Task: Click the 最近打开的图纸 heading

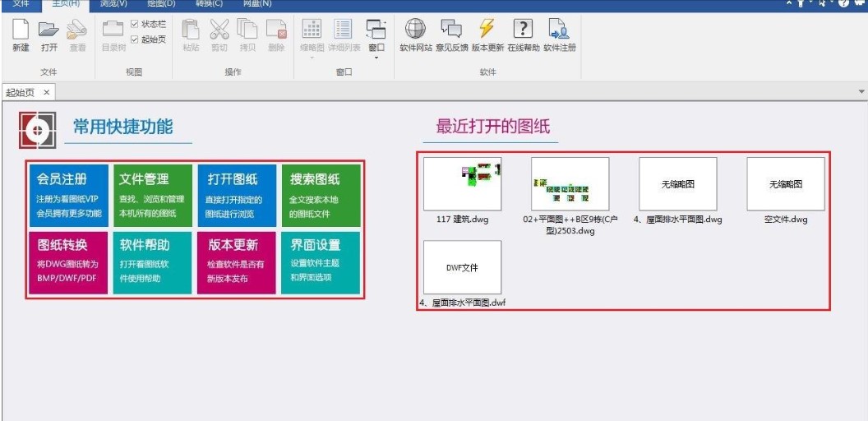Action: pos(492,127)
